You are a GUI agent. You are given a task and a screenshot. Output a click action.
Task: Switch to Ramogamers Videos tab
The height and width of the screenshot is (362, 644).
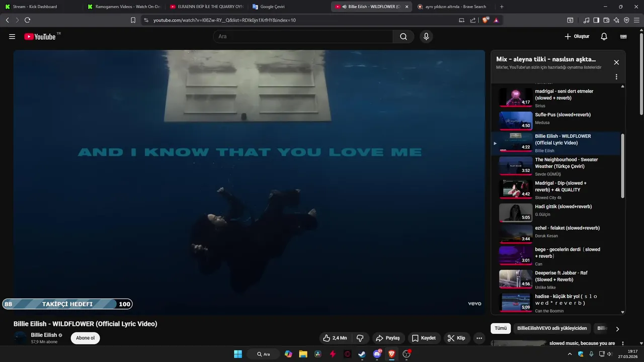(123, 7)
